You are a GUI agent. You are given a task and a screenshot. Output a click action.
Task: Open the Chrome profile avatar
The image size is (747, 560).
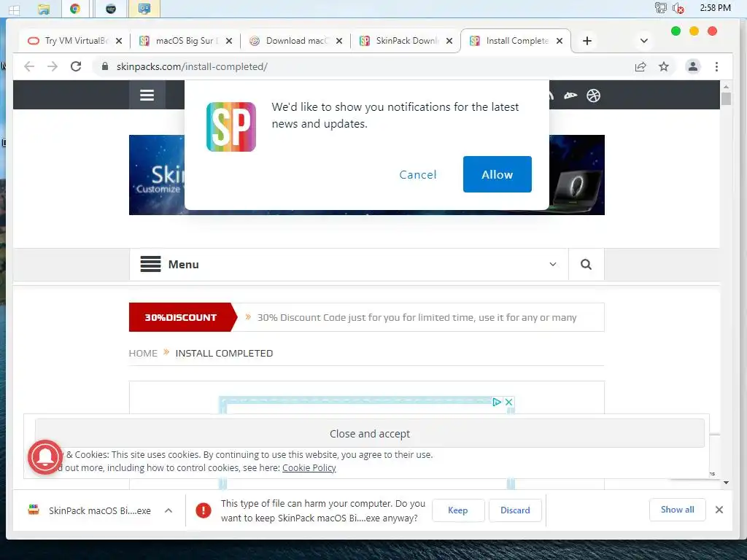[693, 66]
